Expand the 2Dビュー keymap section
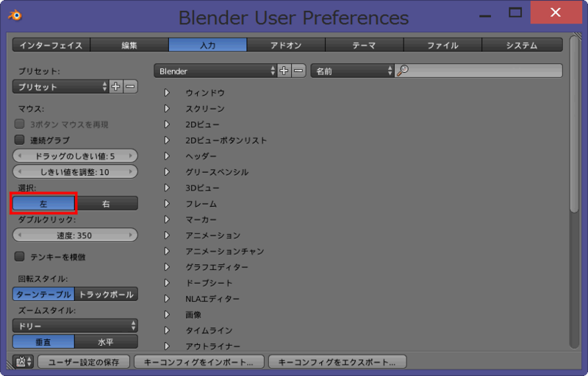This screenshot has height=376, width=588. point(167,124)
